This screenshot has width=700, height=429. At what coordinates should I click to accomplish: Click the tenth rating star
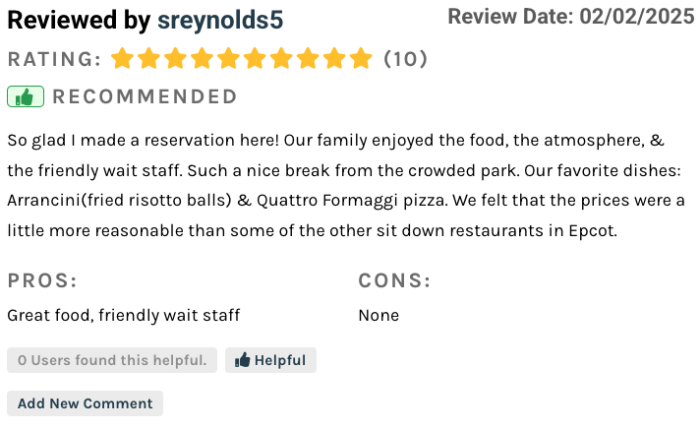click(361, 58)
